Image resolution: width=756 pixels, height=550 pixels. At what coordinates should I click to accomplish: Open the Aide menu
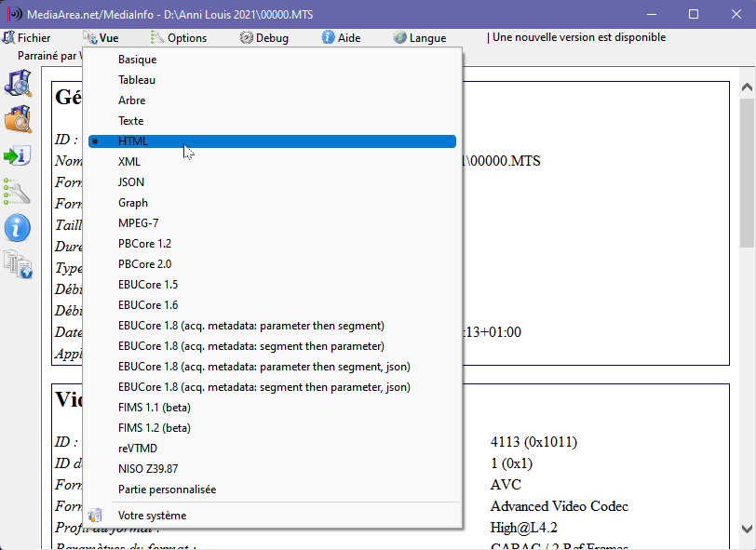tap(341, 38)
